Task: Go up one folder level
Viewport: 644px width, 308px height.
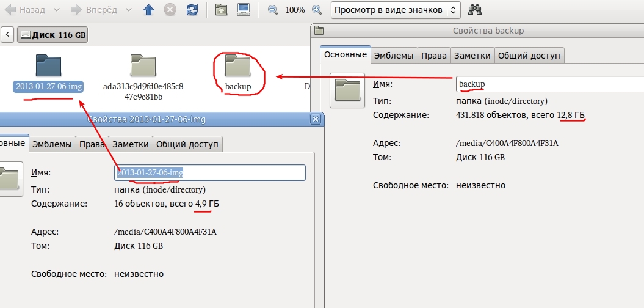Action: 148,10
